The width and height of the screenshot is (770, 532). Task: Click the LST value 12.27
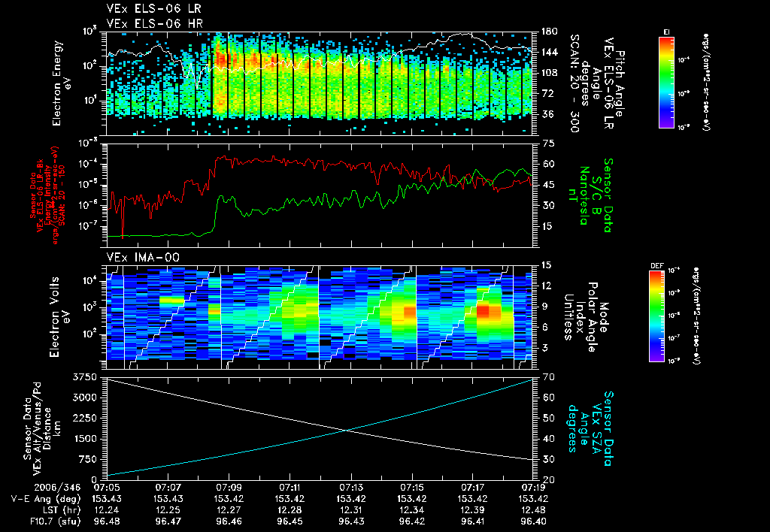point(229,510)
